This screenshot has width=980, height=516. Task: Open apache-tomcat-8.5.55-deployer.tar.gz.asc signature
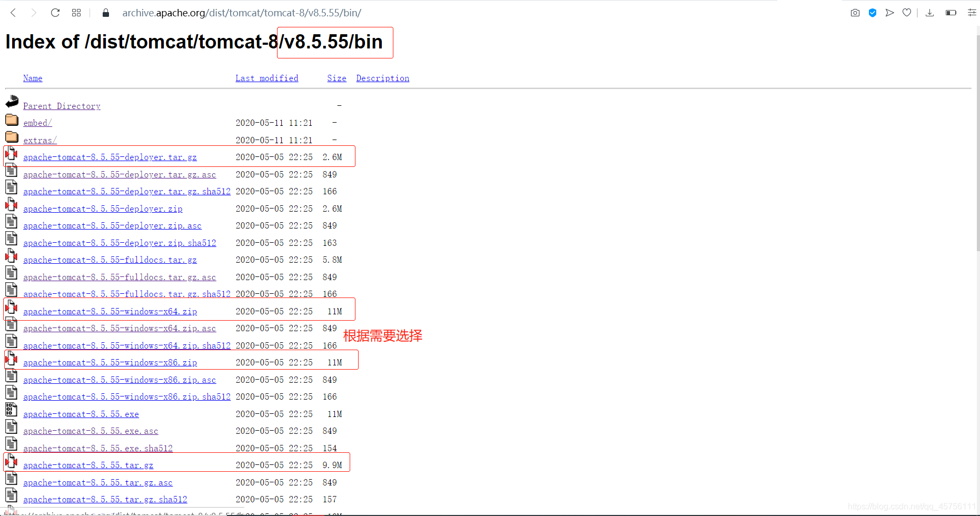pos(120,175)
